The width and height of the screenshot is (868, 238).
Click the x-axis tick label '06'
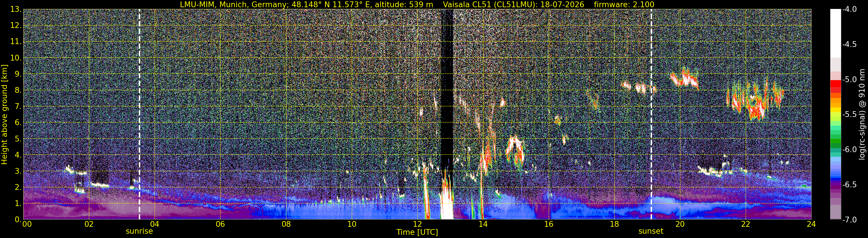point(220,224)
